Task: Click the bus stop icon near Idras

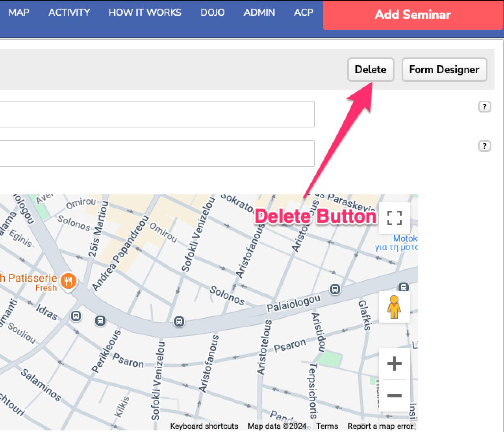Action: [x=76, y=316]
